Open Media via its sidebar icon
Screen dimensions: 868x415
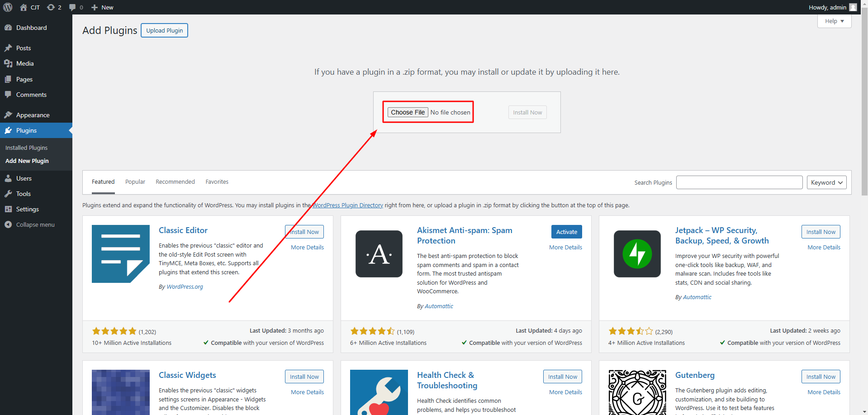(8, 63)
